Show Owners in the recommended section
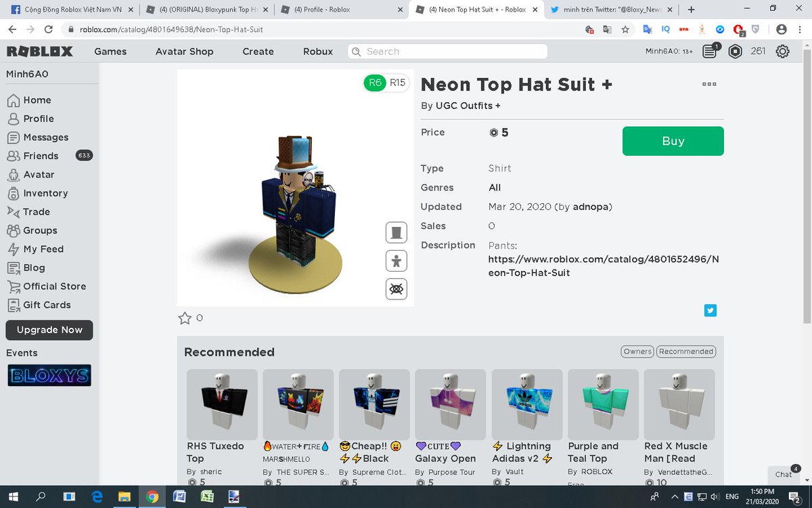812x508 pixels. 637,352
